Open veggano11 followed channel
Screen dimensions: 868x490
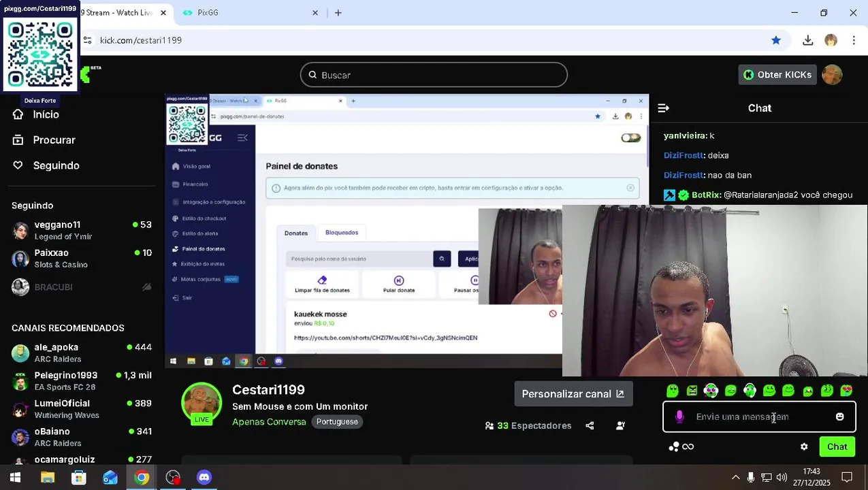coord(82,231)
